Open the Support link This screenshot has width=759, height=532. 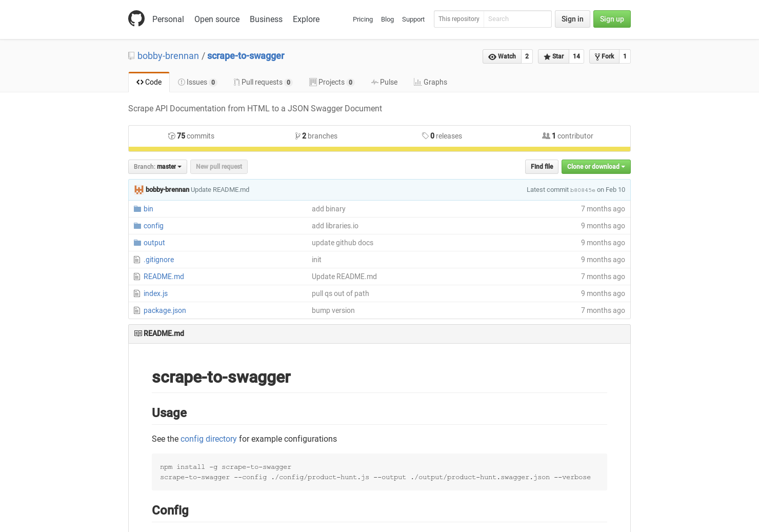tap(413, 19)
